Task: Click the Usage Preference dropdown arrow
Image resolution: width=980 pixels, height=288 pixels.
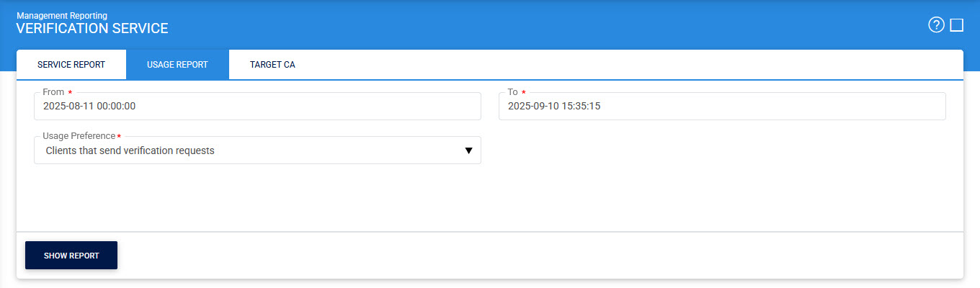Action: [468, 150]
